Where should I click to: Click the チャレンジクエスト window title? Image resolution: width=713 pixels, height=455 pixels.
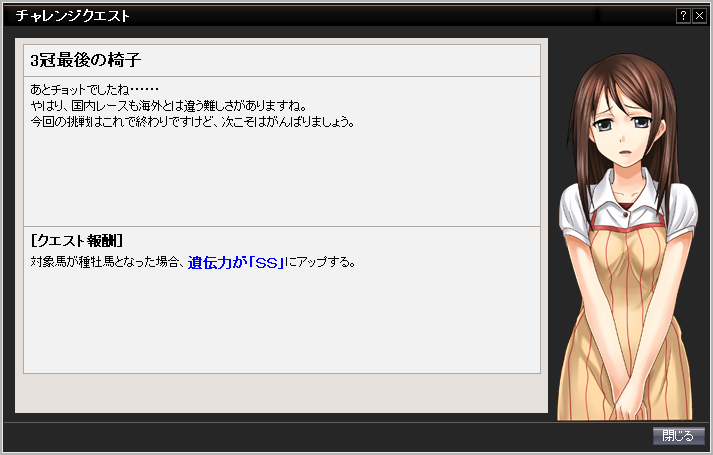[73, 16]
